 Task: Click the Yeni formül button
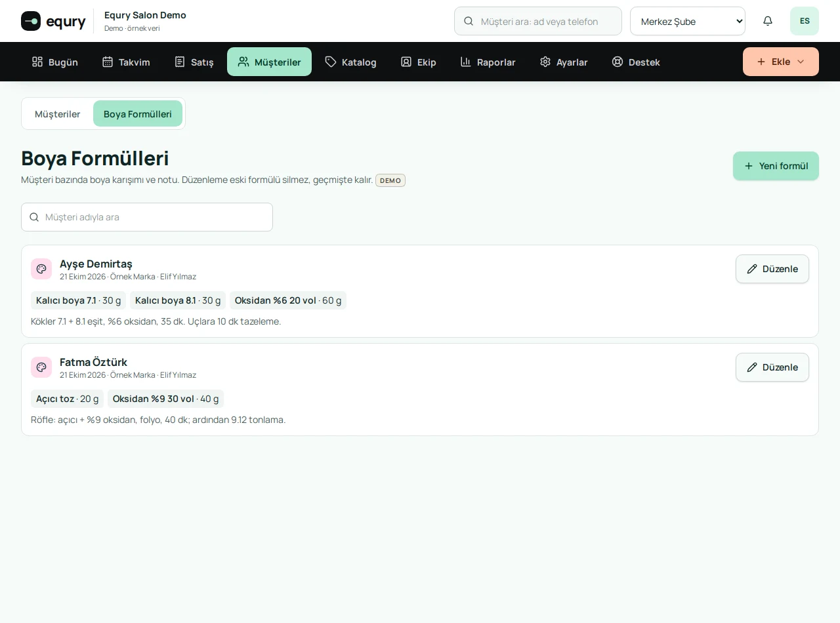pyautogui.click(x=776, y=166)
